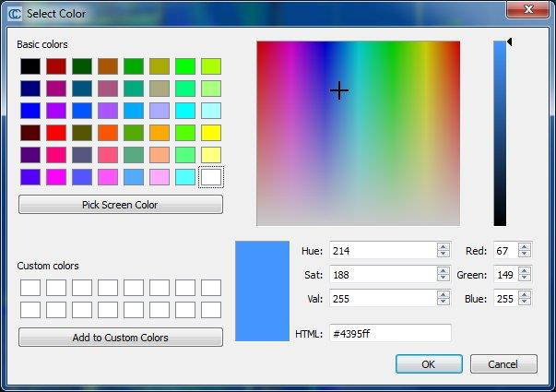Increase Red with its up arrow
This screenshot has height=392, width=556.
pyautogui.click(x=525, y=246)
